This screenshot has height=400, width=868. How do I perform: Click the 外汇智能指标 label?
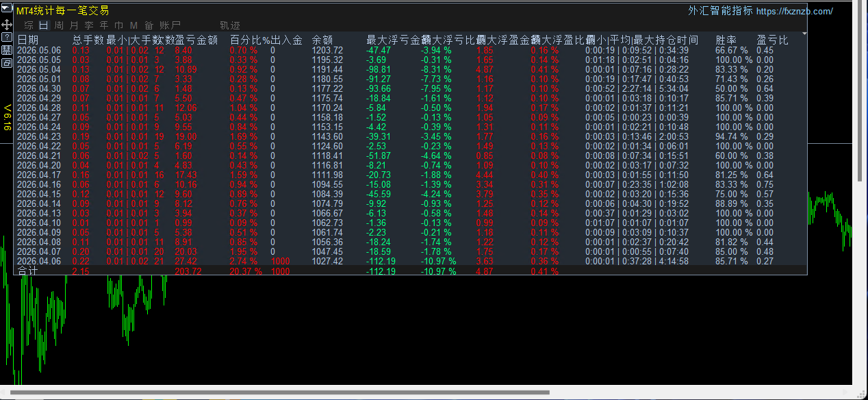[x=720, y=11]
